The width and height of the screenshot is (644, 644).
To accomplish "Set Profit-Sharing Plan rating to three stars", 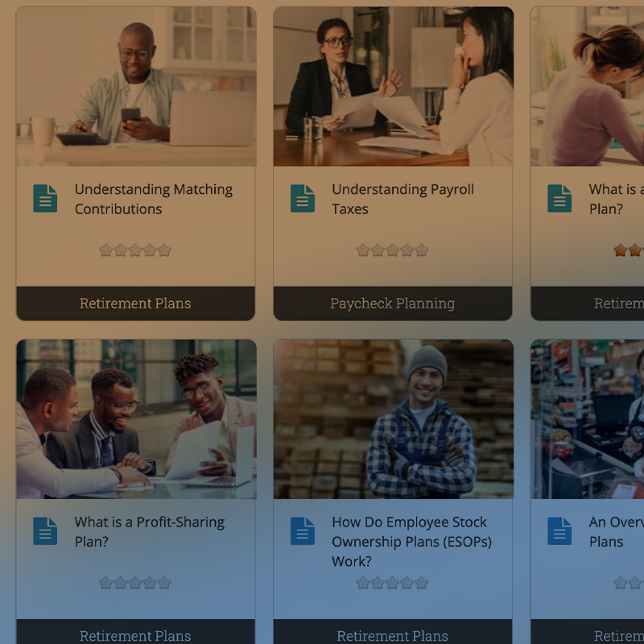I will [x=135, y=583].
